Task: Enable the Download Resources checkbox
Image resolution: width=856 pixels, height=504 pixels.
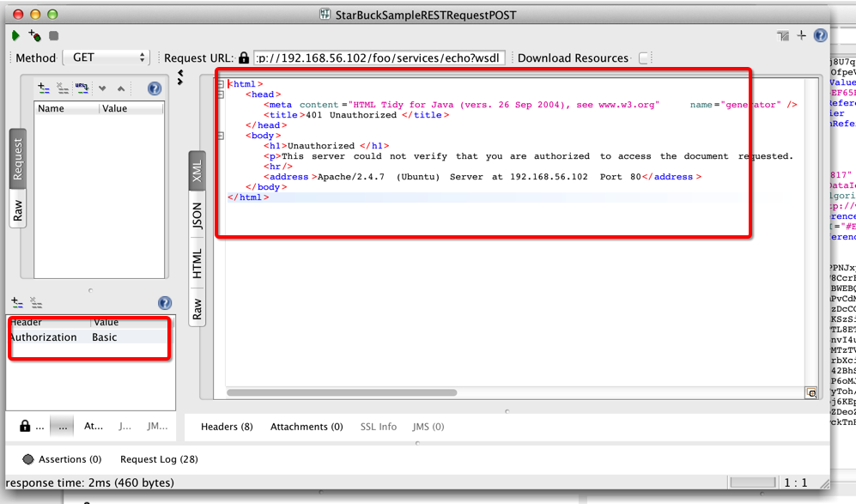Action: 644,58
